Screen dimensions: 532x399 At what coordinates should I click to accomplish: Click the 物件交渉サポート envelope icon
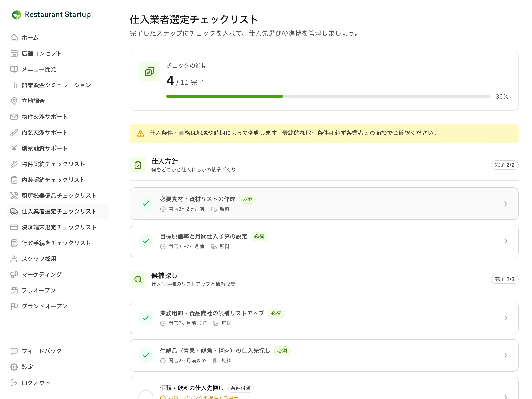[x=14, y=117]
